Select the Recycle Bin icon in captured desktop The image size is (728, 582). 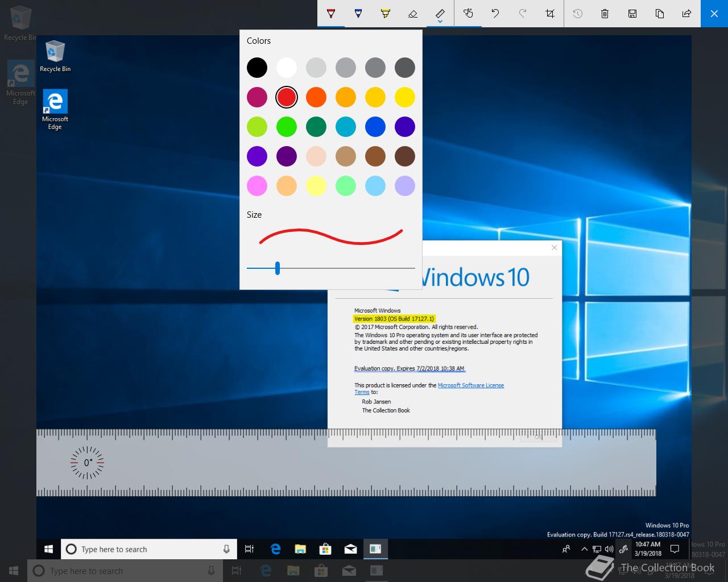click(x=55, y=56)
